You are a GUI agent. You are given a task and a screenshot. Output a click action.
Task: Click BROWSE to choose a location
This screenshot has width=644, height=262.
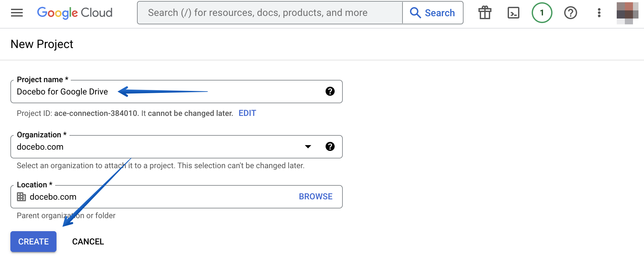pyautogui.click(x=315, y=196)
